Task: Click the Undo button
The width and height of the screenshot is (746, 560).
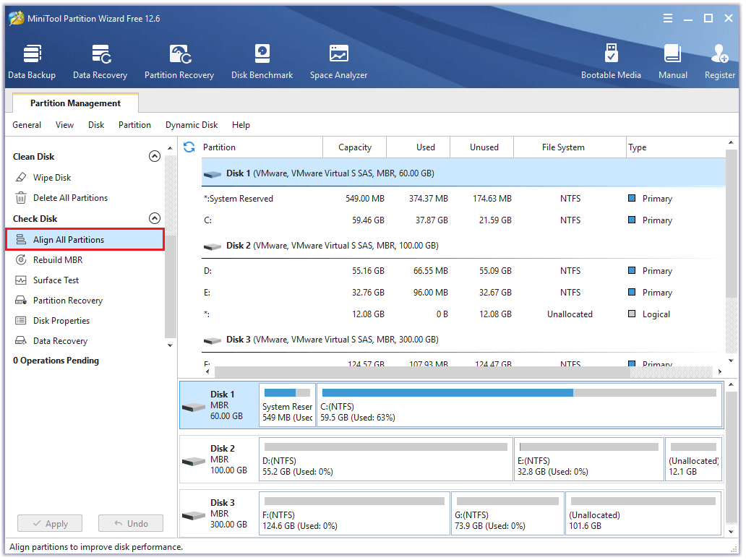Action: (x=131, y=523)
